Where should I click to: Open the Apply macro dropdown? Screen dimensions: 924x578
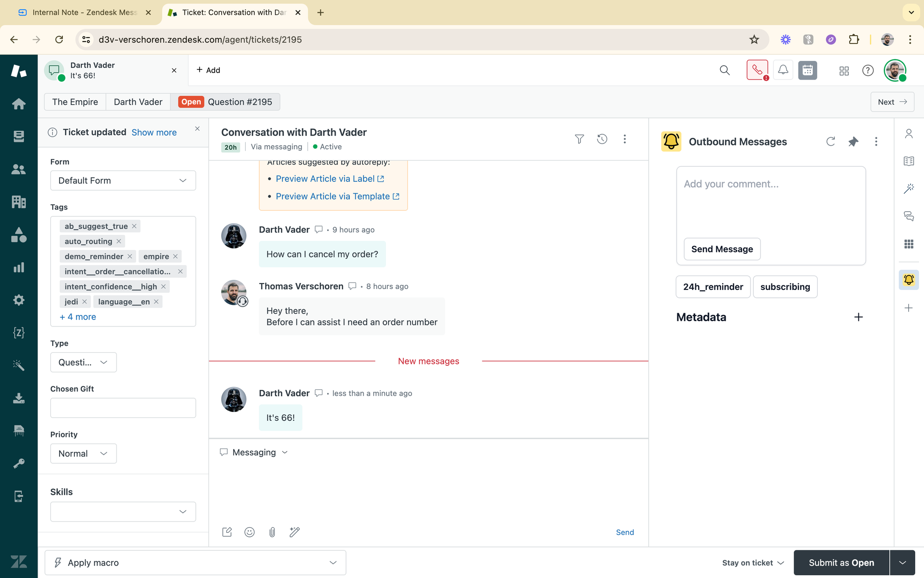pos(195,563)
